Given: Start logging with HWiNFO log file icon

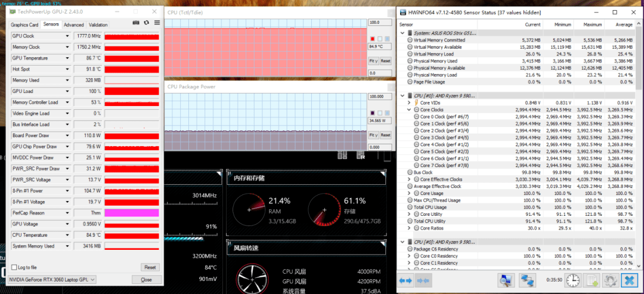Looking at the screenshot, I should point(592,280).
